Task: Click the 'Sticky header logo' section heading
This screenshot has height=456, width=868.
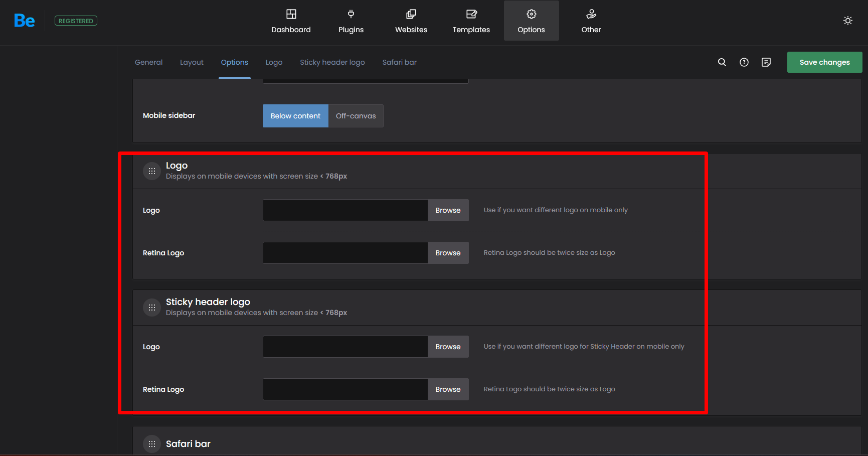Action: click(208, 302)
